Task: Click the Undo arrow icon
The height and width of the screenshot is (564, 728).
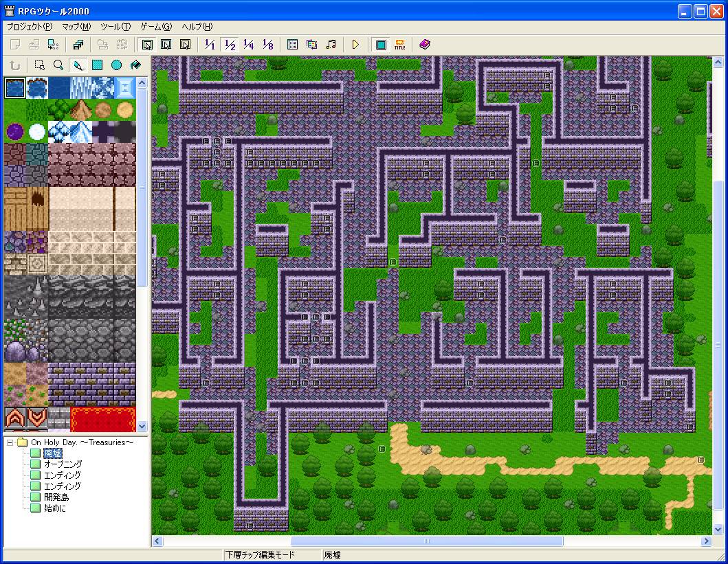Action: pyautogui.click(x=15, y=65)
